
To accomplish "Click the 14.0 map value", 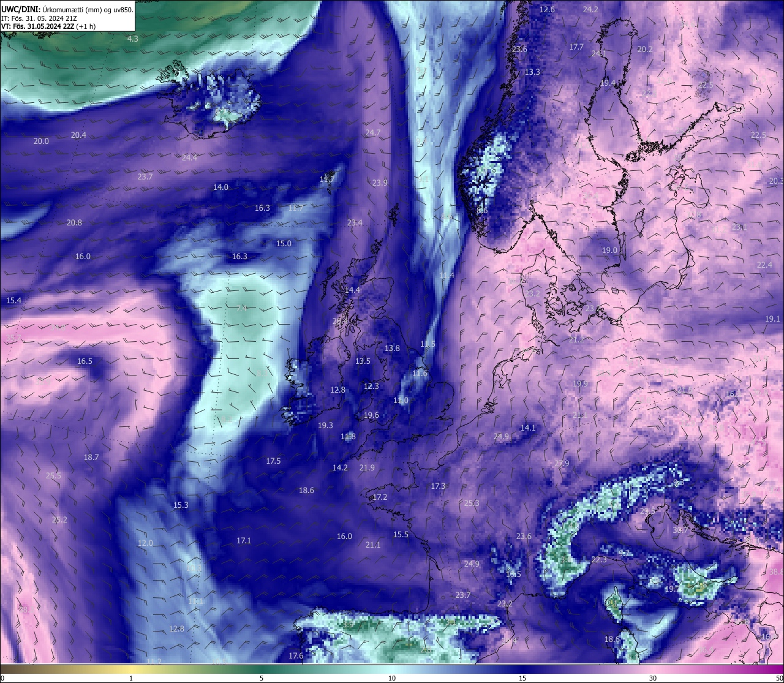I will 221,187.
